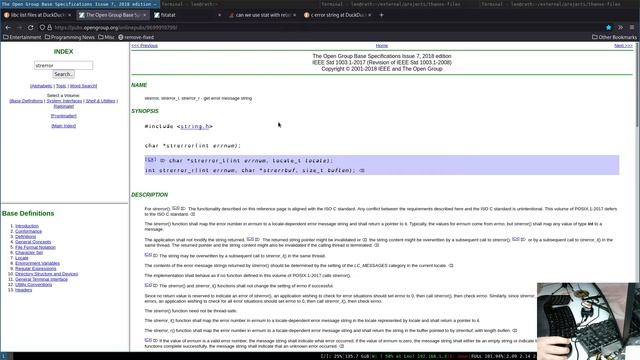Click the Search button in the index
The width and height of the screenshot is (640, 360).
click(x=63, y=74)
